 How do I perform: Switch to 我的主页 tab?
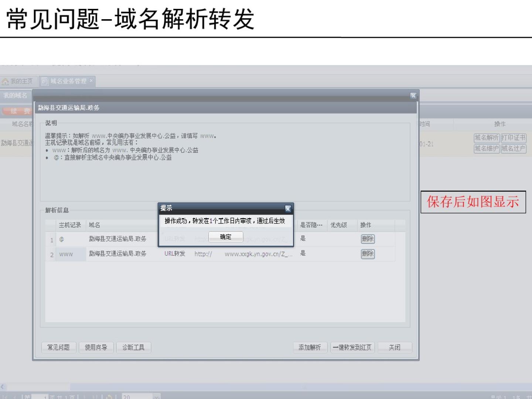tap(18, 81)
